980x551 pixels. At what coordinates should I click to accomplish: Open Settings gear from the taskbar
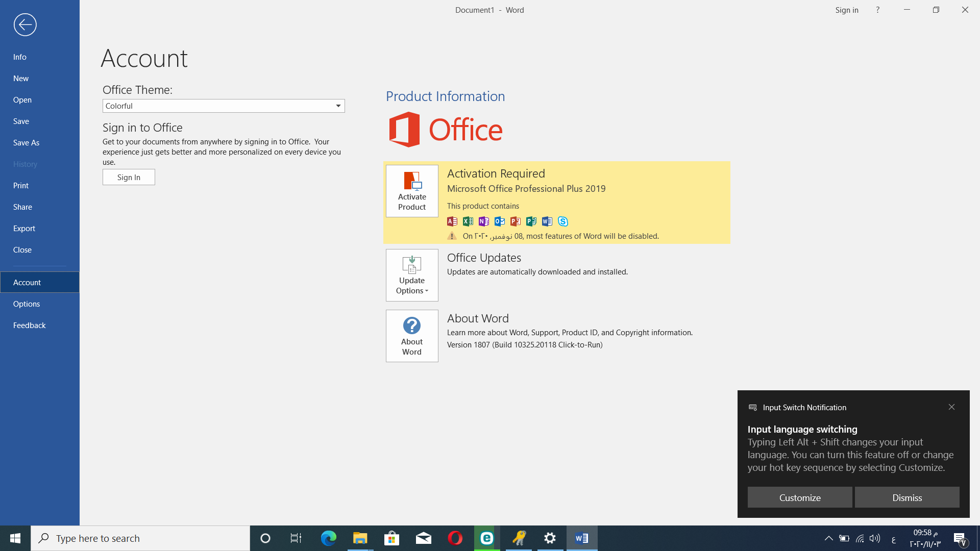click(x=550, y=538)
